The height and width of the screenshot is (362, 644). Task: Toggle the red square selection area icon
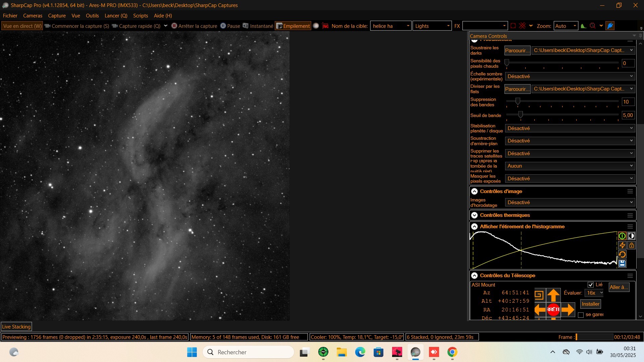[x=513, y=26]
